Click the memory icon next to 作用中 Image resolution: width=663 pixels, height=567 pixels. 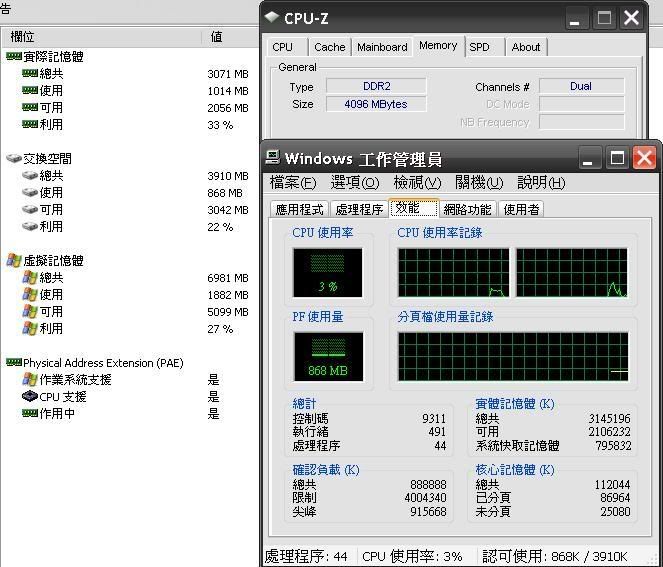[x=30, y=413]
